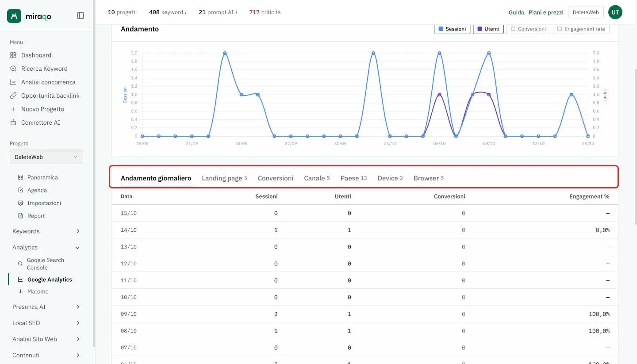Open the DeleteWeb project dropdown

pos(46,157)
